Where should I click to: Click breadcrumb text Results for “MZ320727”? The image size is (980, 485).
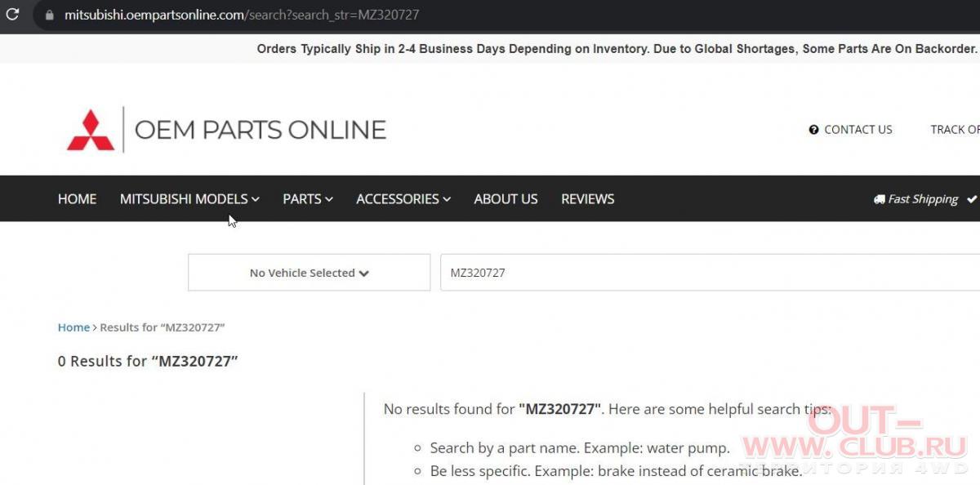coord(163,327)
